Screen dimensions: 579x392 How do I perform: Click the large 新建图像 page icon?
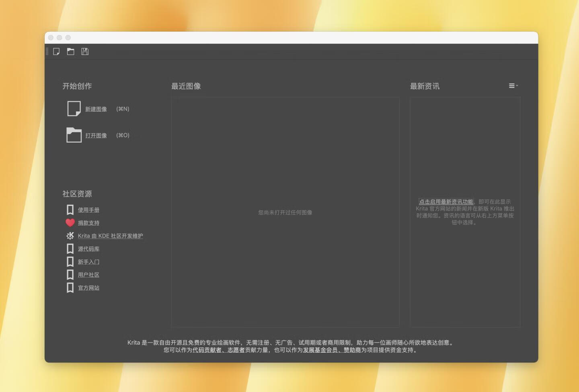point(74,109)
